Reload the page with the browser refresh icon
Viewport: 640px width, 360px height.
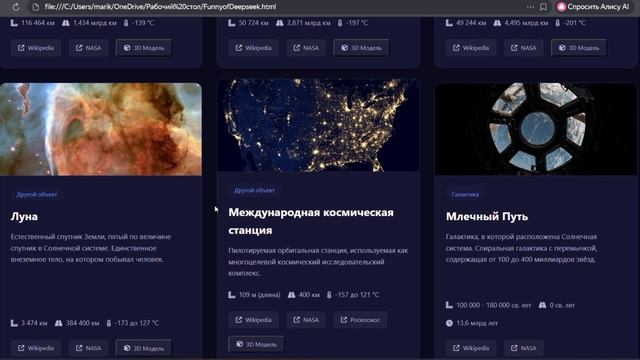[x=16, y=7]
